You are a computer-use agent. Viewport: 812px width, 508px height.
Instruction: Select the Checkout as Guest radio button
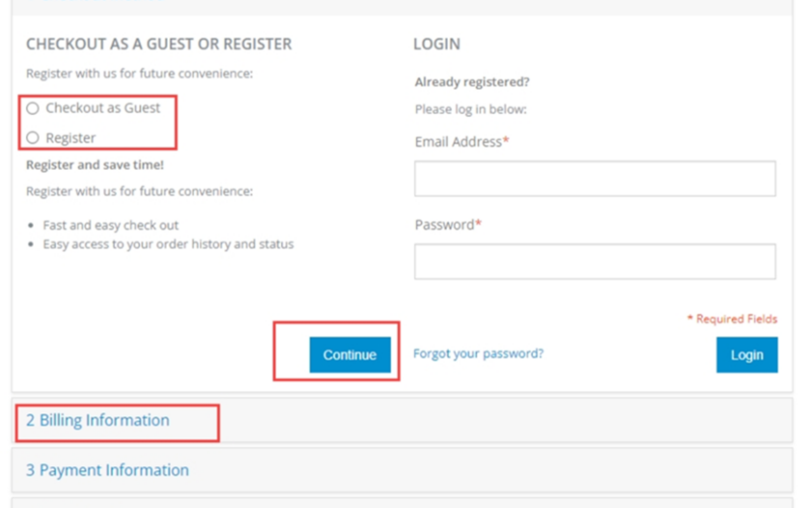click(x=32, y=108)
